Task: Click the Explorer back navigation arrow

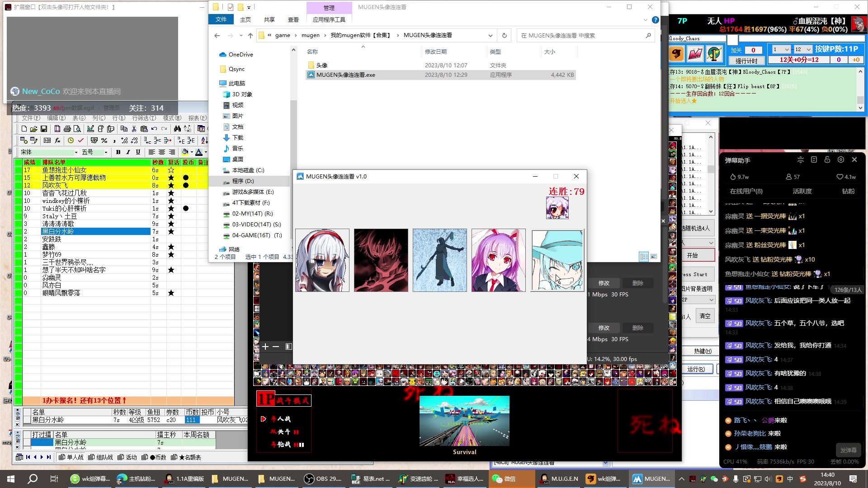Action: click(x=217, y=35)
